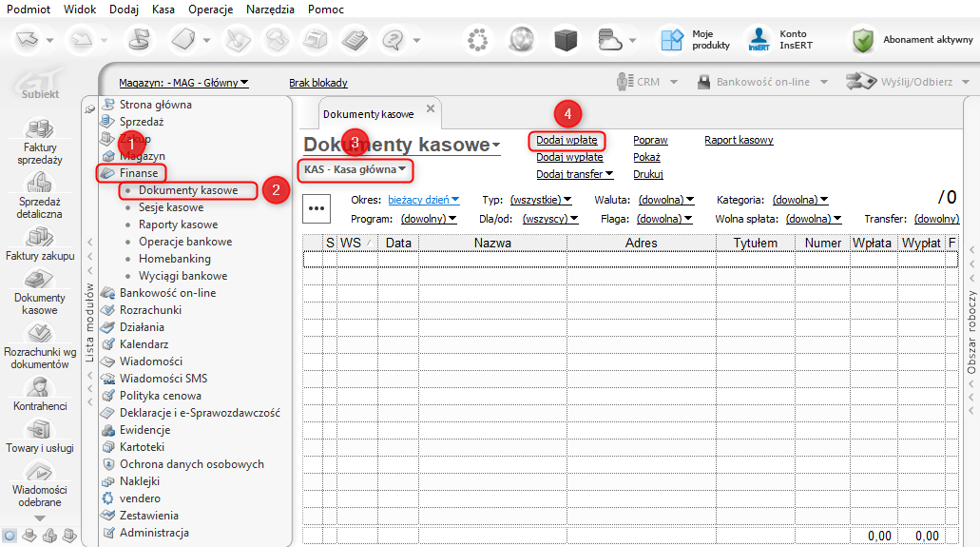Open Sprzedaż module
980x547 pixels.
142,122
